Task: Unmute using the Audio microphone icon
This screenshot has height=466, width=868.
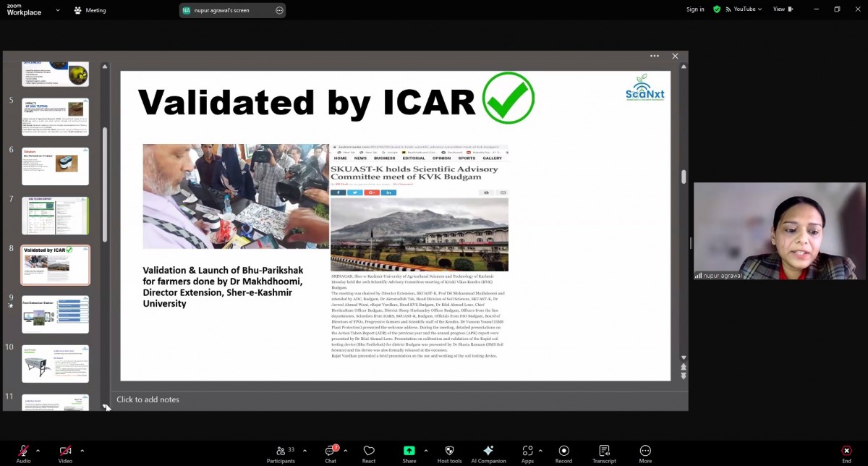Action: pos(23,451)
